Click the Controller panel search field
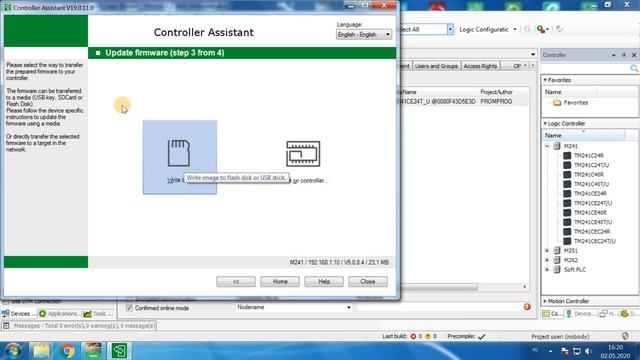 click(x=585, y=69)
